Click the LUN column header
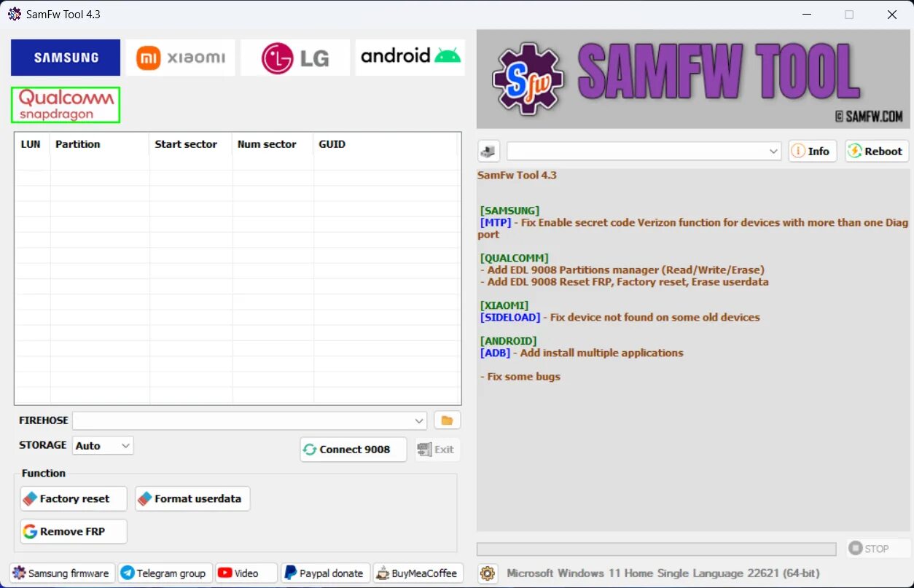914x588 pixels. 31,144
